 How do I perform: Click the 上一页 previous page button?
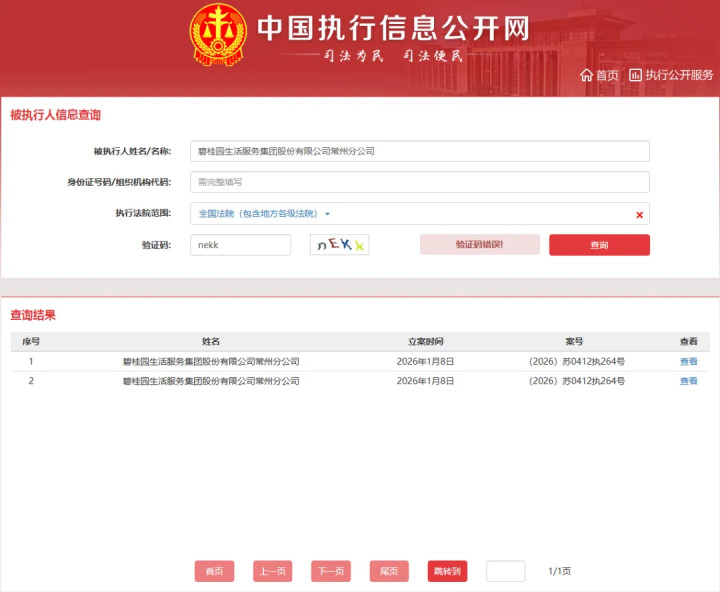click(273, 571)
